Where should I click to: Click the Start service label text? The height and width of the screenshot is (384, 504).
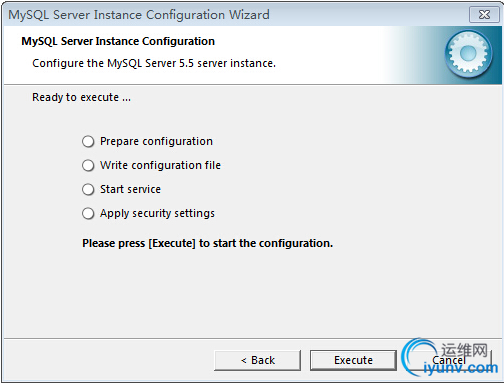[130, 189]
